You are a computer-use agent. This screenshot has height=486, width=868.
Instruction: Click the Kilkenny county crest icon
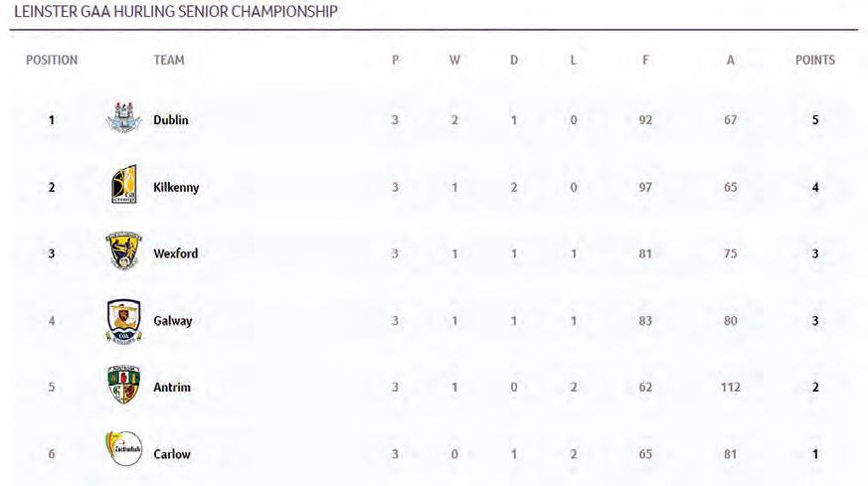tap(124, 187)
